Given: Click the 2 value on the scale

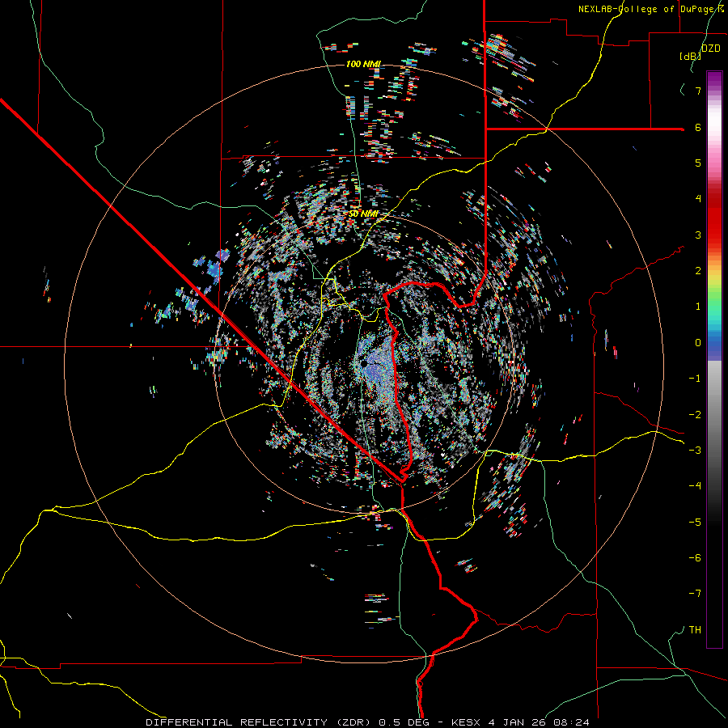Looking at the screenshot, I should coord(698,271).
